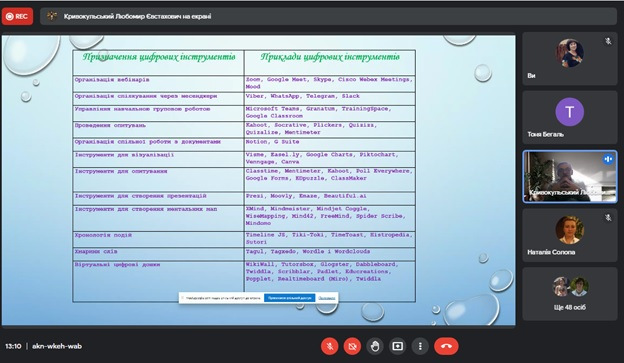624x363 pixels.
Task: Click the muted mic icon on Наталія Солопа's tile
Action: click(x=608, y=218)
